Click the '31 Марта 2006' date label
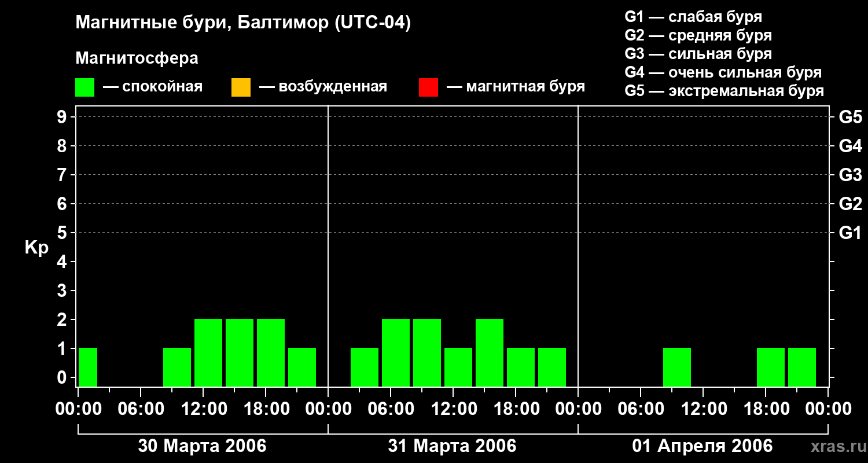The width and height of the screenshot is (868, 463). [452, 446]
